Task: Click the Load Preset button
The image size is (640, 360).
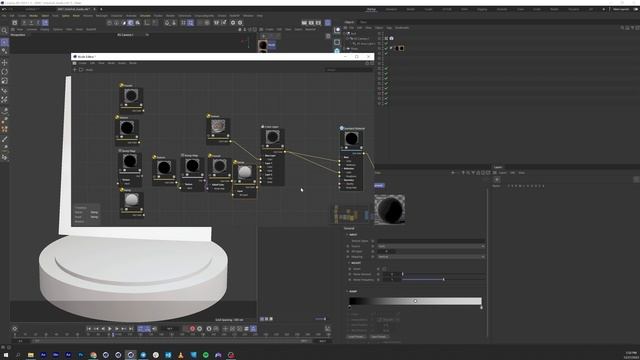Action: (356, 337)
